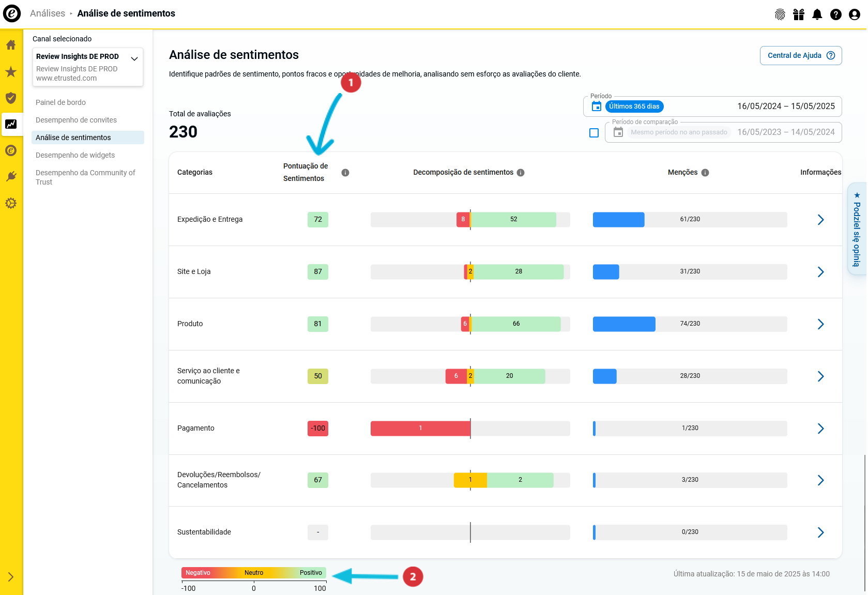Open the notifications bell

[x=817, y=14]
